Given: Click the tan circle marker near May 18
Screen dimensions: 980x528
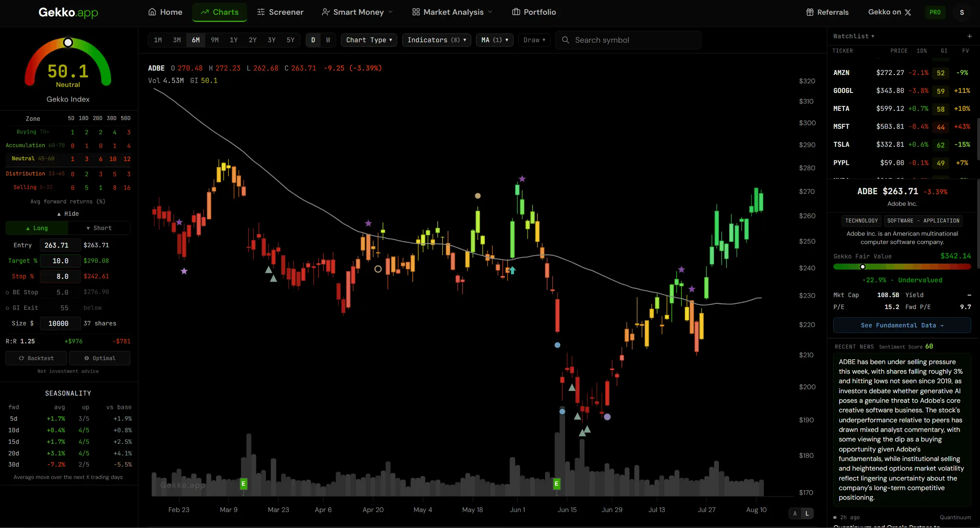Looking at the screenshot, I should (478, 196).
